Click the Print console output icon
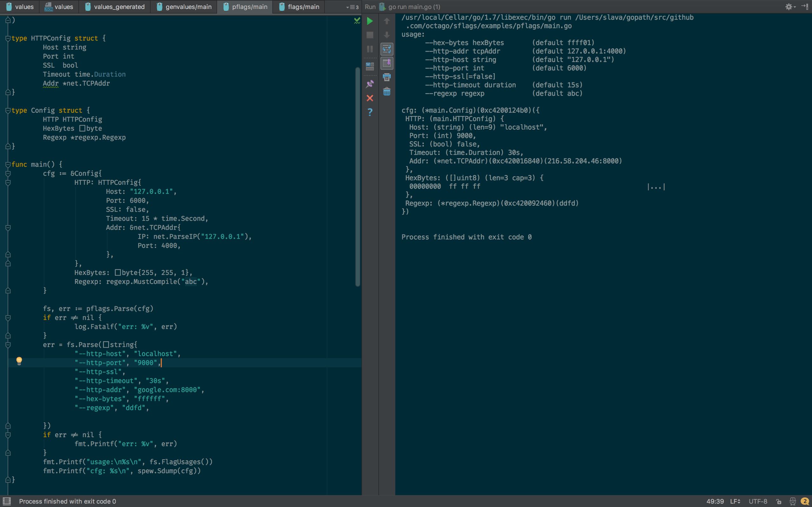This screenshot has width=812, height=507. (x=387, y=77)
